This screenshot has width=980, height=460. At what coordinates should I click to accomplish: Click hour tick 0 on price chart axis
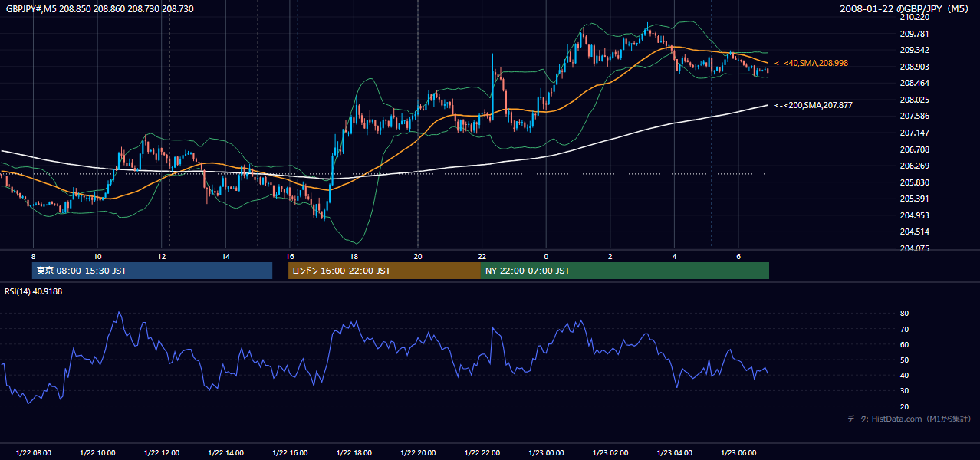pyautogui.click(x=546, y=256)
